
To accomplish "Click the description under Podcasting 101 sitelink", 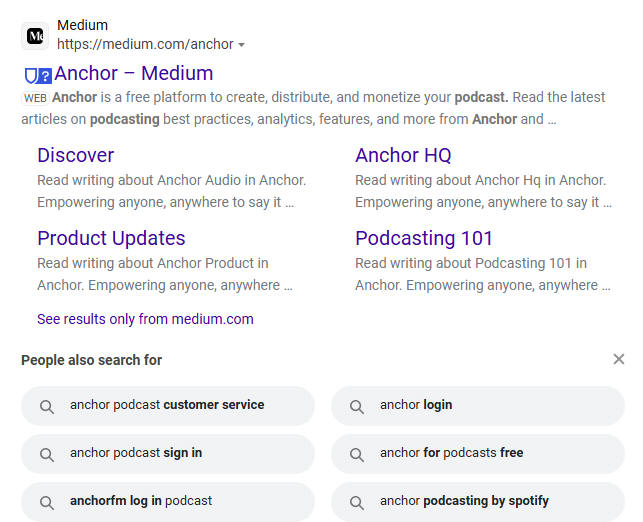I will click(483, 274).
